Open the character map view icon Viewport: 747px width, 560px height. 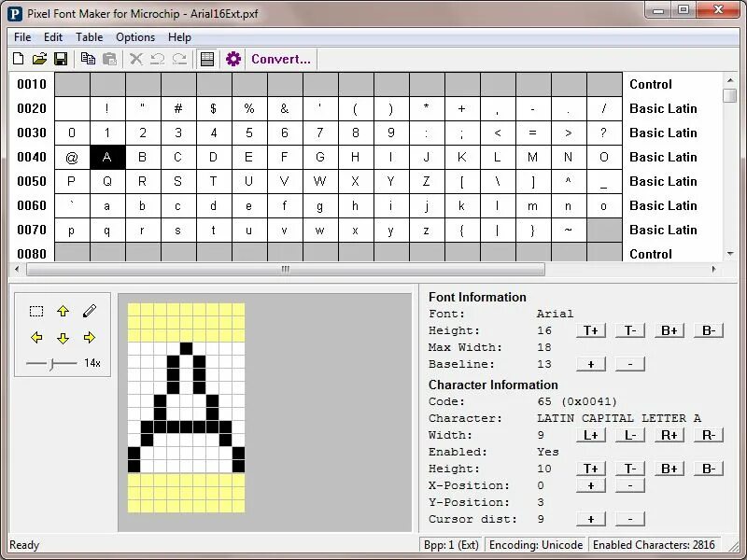tap(206, 58)
